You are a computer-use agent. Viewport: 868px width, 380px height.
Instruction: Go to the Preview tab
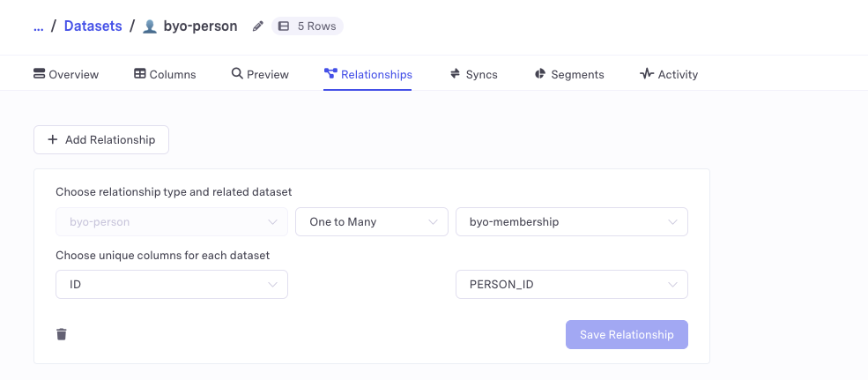(260, 74)
